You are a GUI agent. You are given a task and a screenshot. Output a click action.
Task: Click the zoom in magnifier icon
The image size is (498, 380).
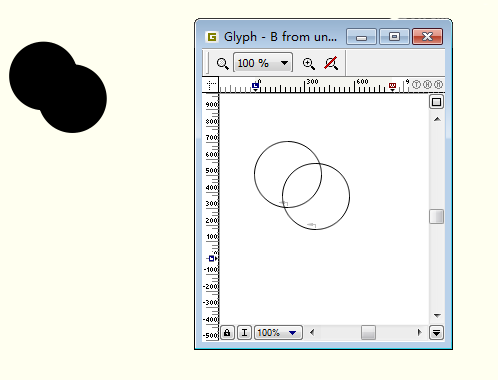coord(309,63)
